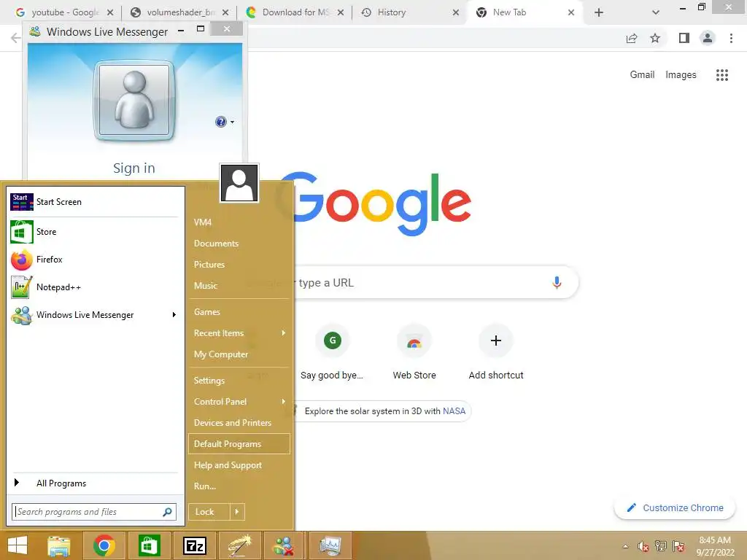747x560 pixels.
Task: Open the NASA solar system link
Action: pos(454,411)
